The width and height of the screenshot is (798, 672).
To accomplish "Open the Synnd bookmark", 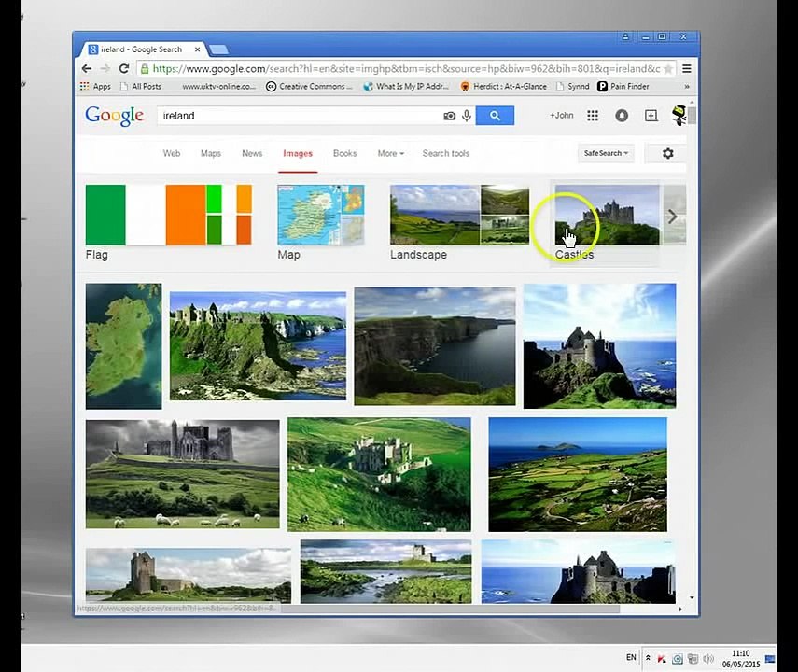I will (572, 87).
